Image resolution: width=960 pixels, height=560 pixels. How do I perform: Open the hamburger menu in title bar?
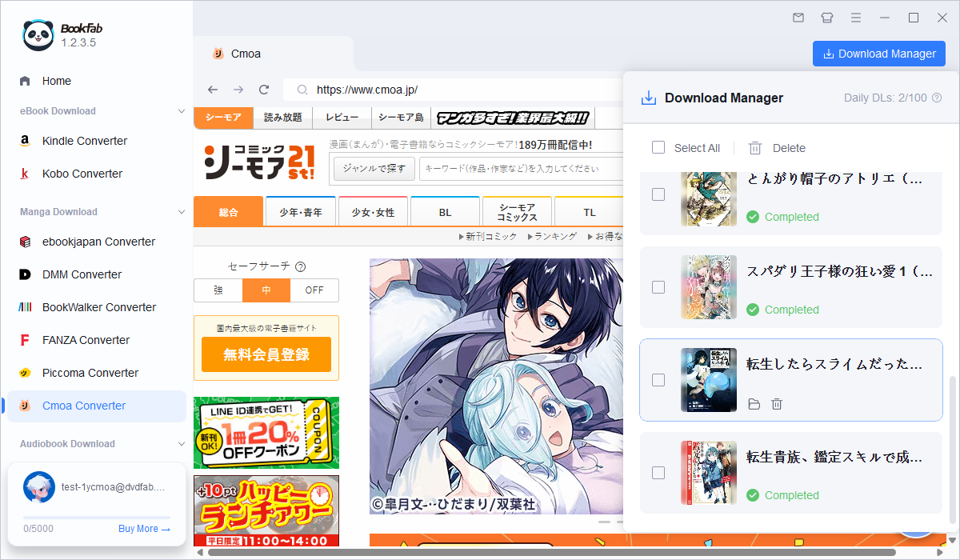pyautogui.click(x=856, y=18)
